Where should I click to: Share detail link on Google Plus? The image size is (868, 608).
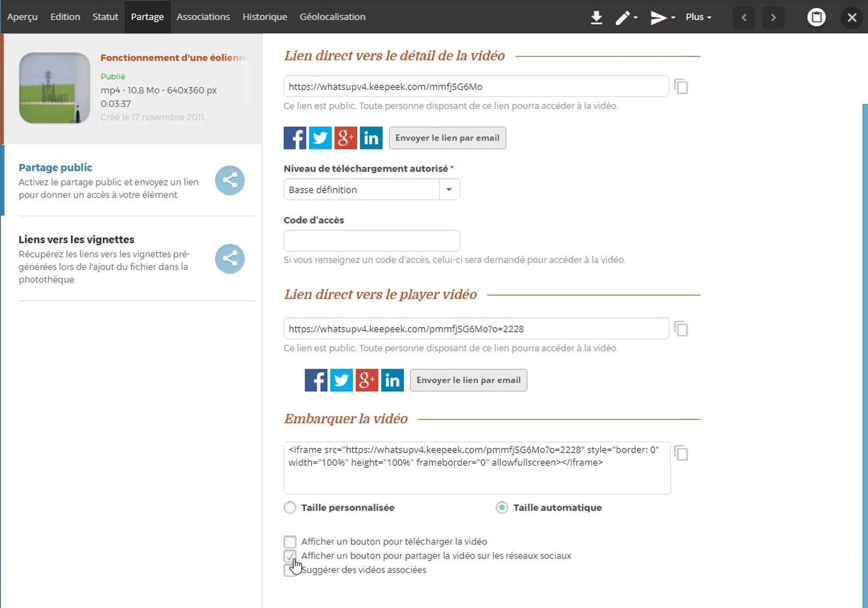345,138
